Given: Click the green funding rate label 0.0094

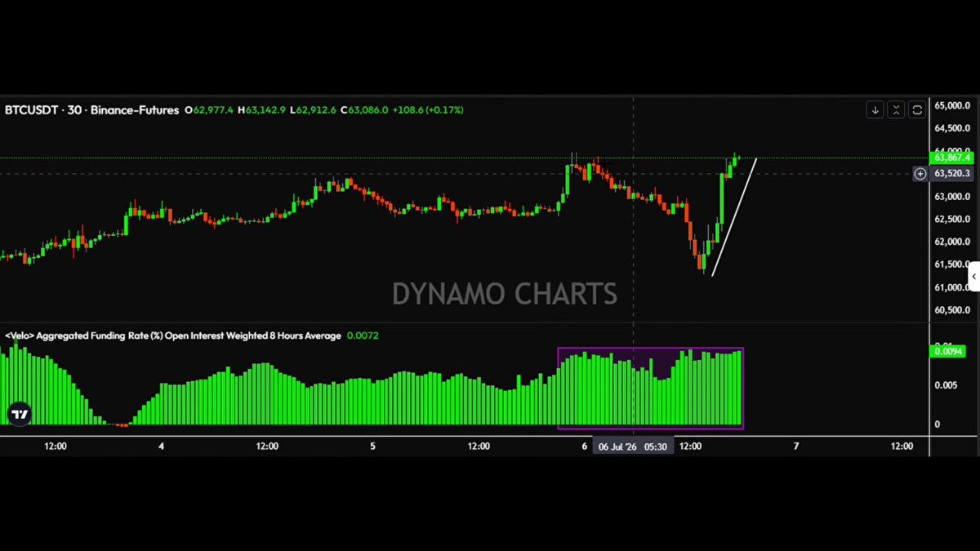Looking at the screenshot, I should click(x=947, y=352).
